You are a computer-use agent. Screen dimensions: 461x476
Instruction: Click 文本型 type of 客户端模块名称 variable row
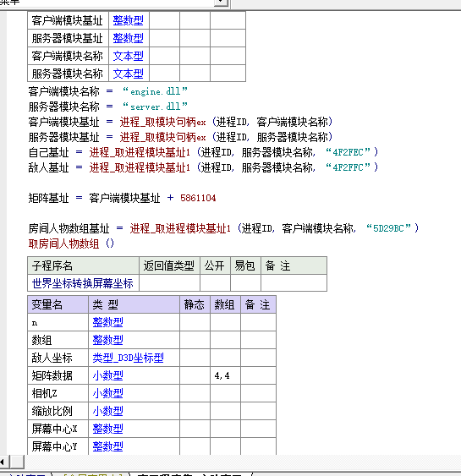tap(129, 56)
